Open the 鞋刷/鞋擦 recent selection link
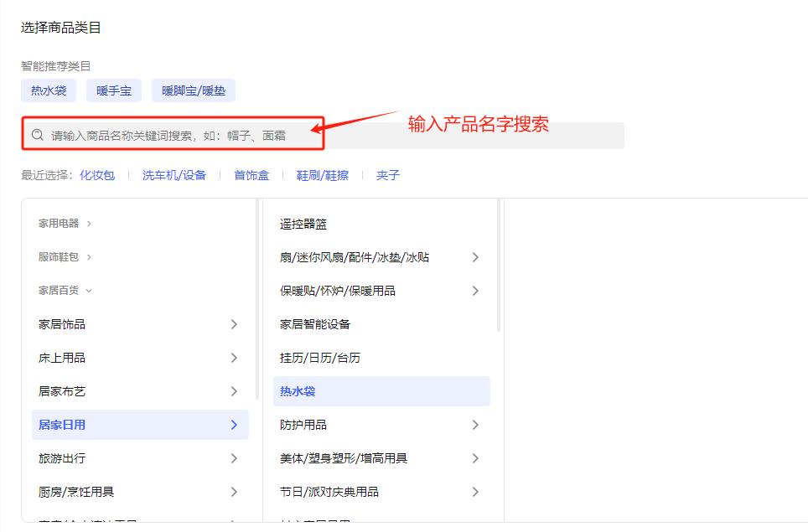The image size is (808, 532). pos(322,175)
